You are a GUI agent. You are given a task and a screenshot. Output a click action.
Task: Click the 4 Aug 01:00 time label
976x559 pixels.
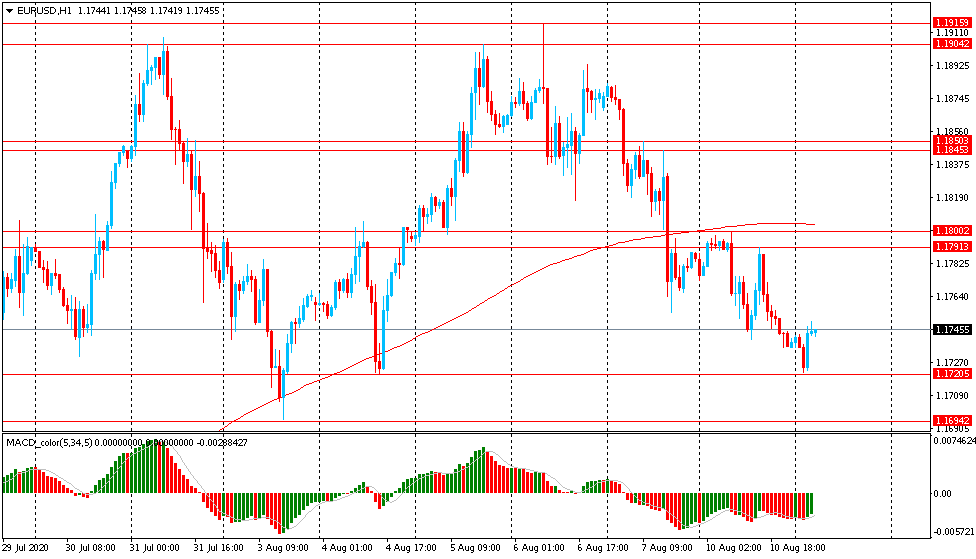[347, 548]
